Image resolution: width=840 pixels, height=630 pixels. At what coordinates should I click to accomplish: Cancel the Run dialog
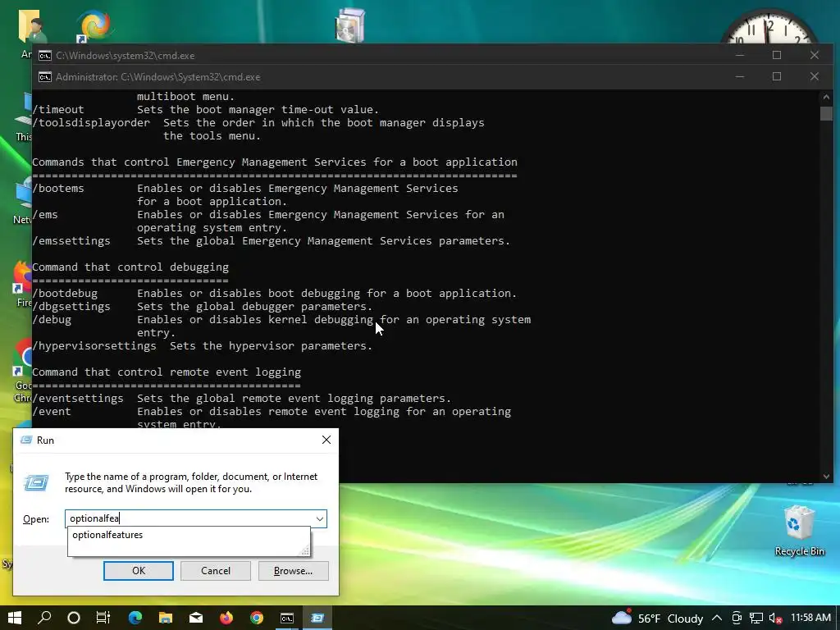pyautogui.click(x=216, y=571)
